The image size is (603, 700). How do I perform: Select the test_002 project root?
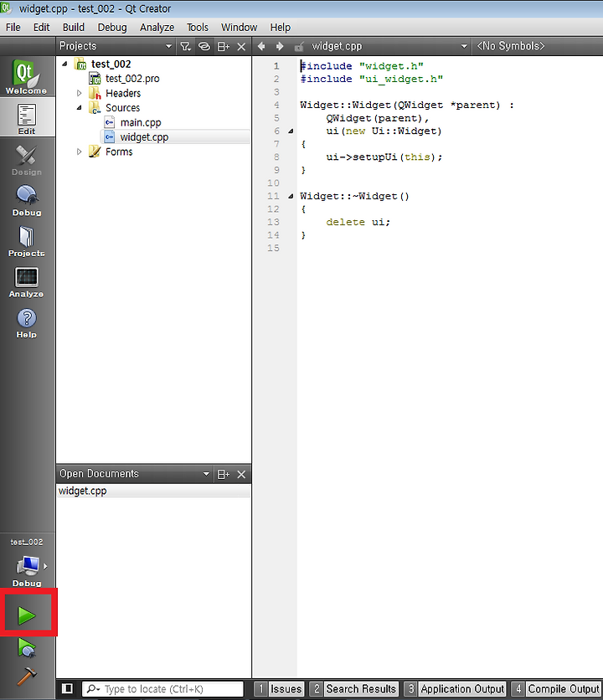point(111,64)
